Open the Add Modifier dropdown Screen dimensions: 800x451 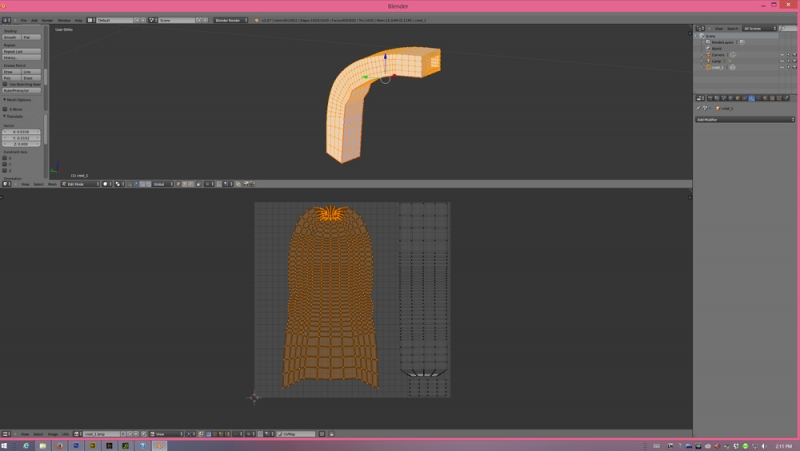[744, 119]
